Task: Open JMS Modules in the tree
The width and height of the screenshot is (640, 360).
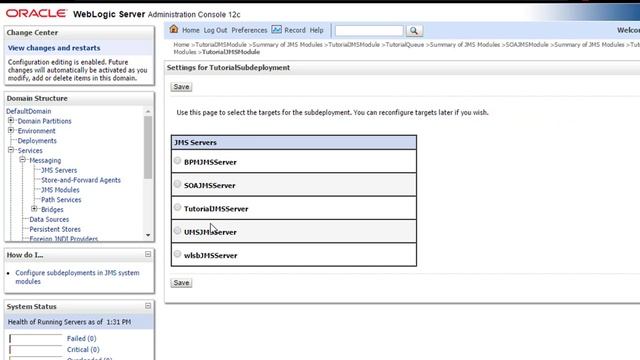Action: [x=60, y=190]
